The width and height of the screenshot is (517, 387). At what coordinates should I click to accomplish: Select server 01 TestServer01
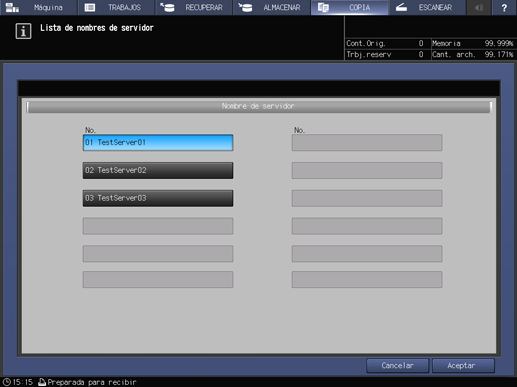[x=158, y=143]
